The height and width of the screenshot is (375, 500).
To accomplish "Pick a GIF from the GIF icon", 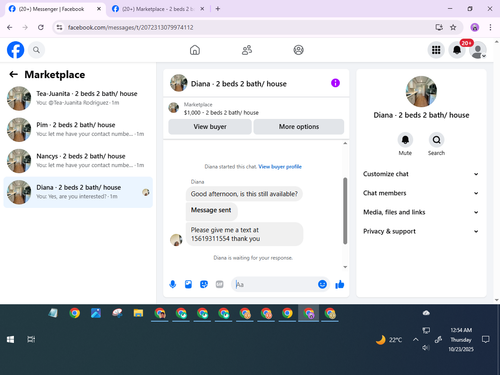I will (219, 284).
